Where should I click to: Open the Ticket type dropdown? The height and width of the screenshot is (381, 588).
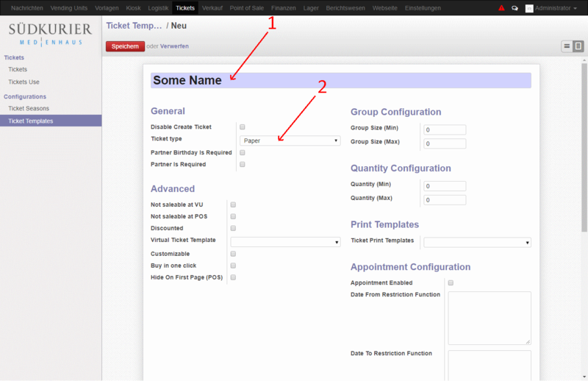[290, 140]
